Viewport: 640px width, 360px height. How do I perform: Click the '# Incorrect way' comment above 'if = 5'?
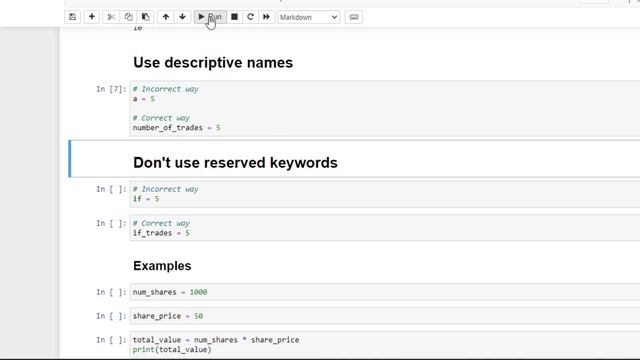click(165, 189)
